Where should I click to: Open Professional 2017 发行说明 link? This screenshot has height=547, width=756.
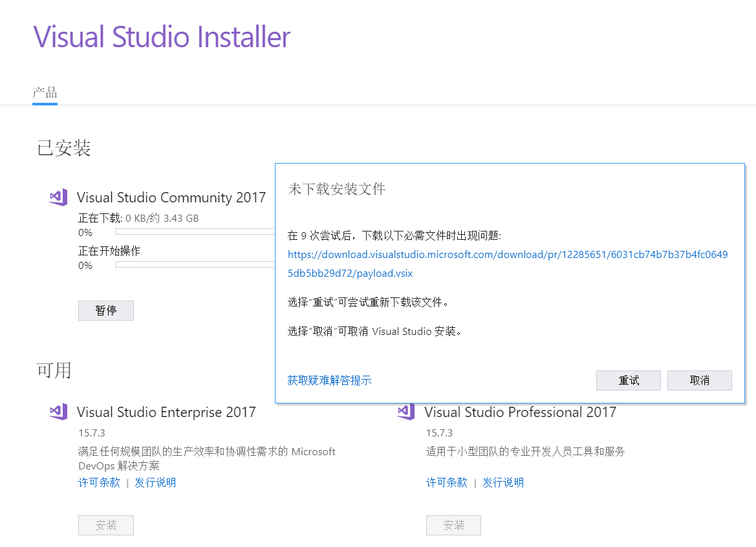point(503,482)
